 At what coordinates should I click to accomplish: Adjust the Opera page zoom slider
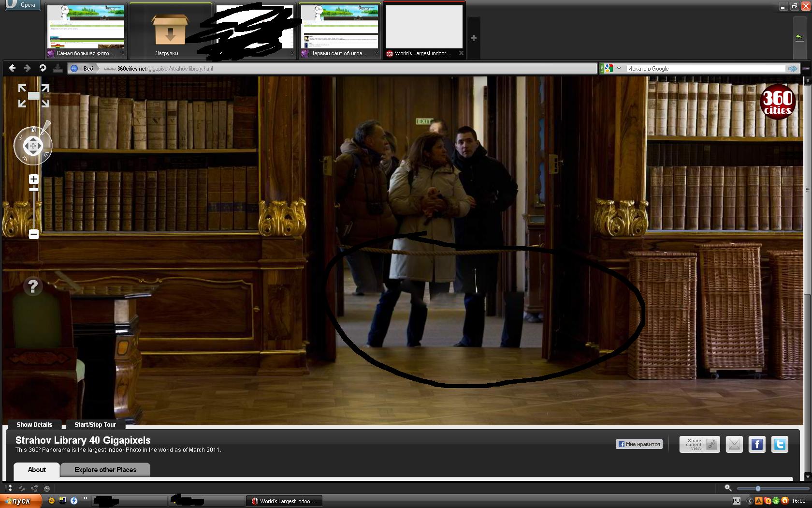[x=758, y=489]
